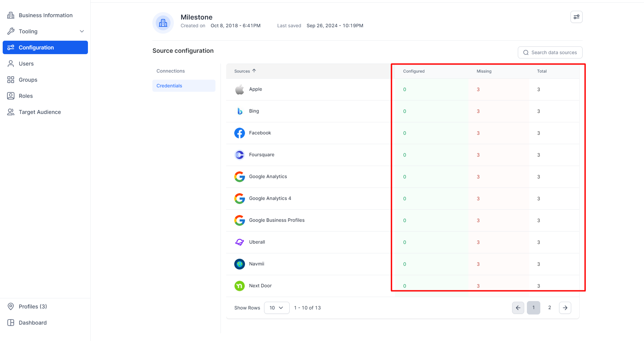Switch to the Credentials tab
Image resolution: width=644 pixels, height=341 pixels.
tap(184, 86)
